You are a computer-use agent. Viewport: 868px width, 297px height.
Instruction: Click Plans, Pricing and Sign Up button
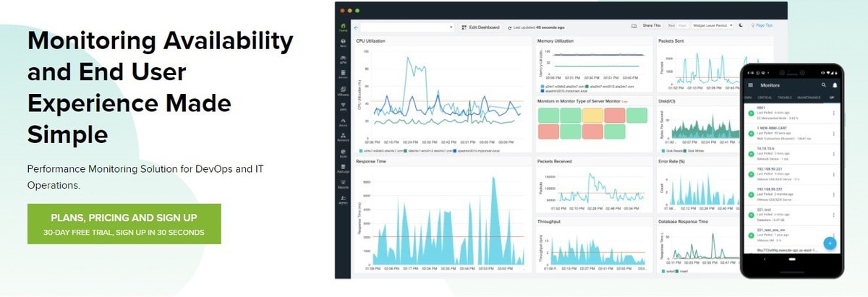coord(124,224)
